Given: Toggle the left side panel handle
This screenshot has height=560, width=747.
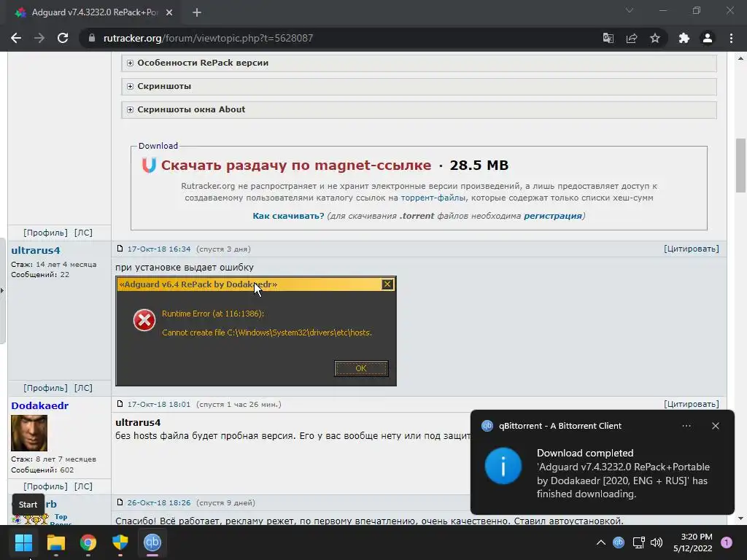Looking at the screenshot, I should pyautogui.click(x=2, y=290).
